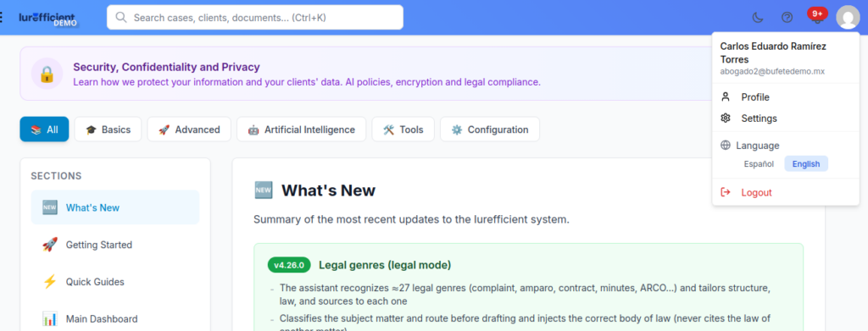
Task: Click the search magnifier icon
Action: coord(120,17)
